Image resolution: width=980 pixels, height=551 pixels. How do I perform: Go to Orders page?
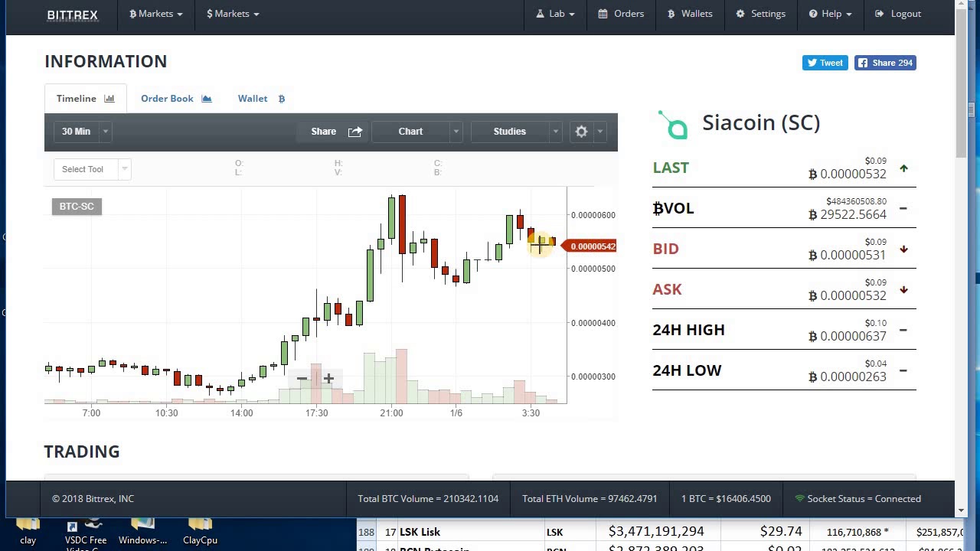click(621, 14)
